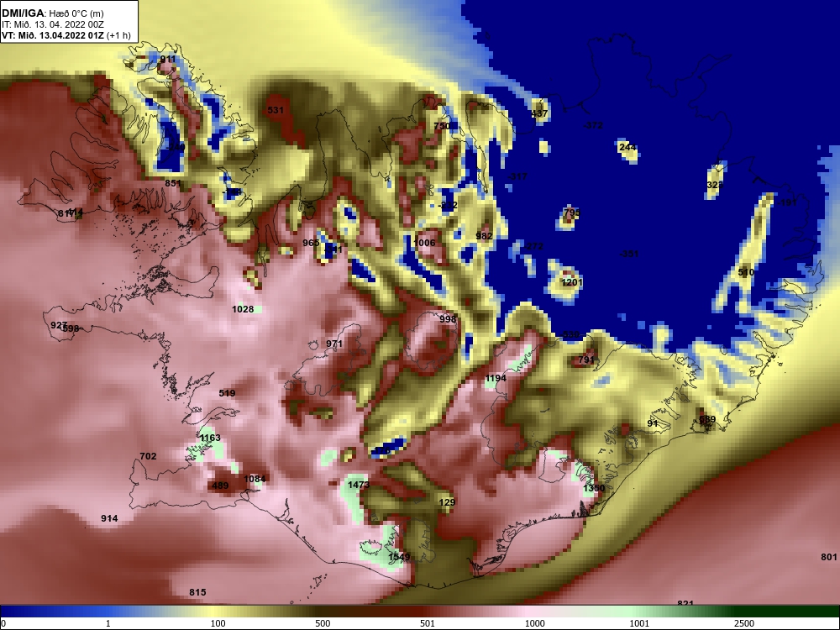Click the 965 height value label

point(311,243)
